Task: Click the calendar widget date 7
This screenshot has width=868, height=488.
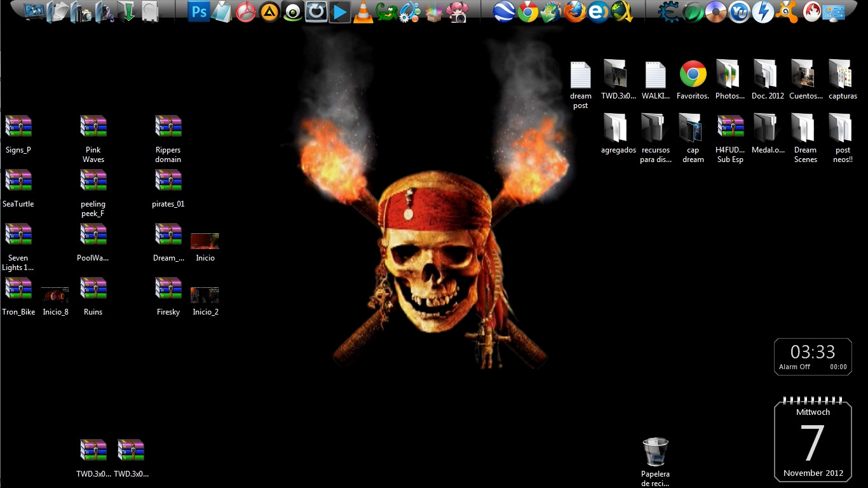Action: (x=813, y=443)
